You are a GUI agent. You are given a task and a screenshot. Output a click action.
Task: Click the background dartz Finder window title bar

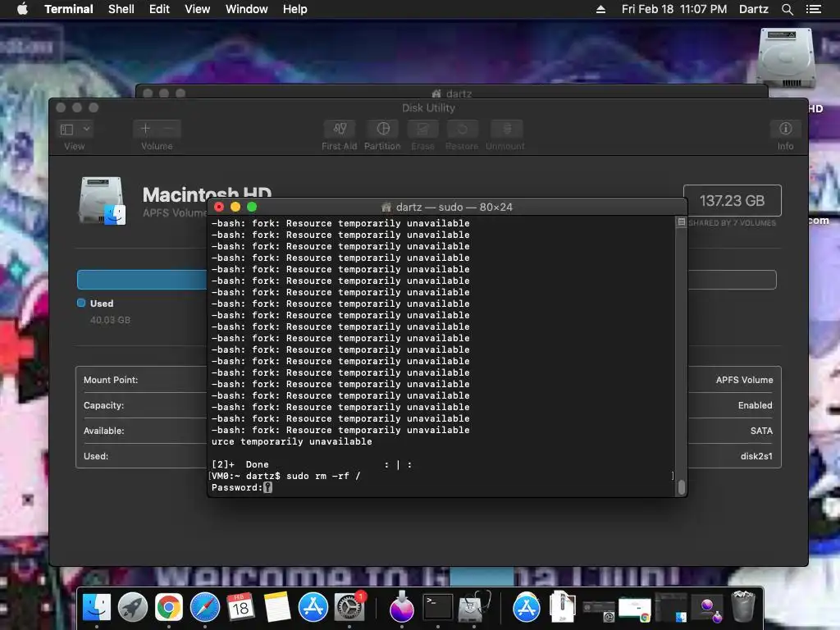[x=452, y=91]
